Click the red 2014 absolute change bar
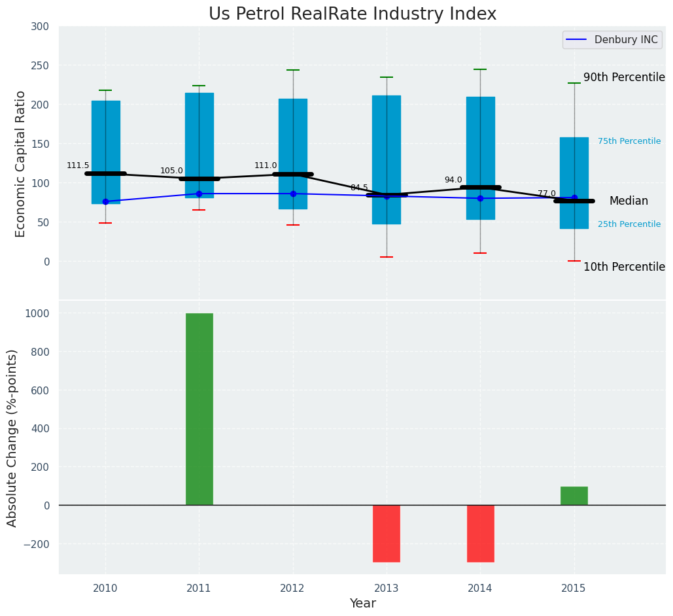 (480, 533)
